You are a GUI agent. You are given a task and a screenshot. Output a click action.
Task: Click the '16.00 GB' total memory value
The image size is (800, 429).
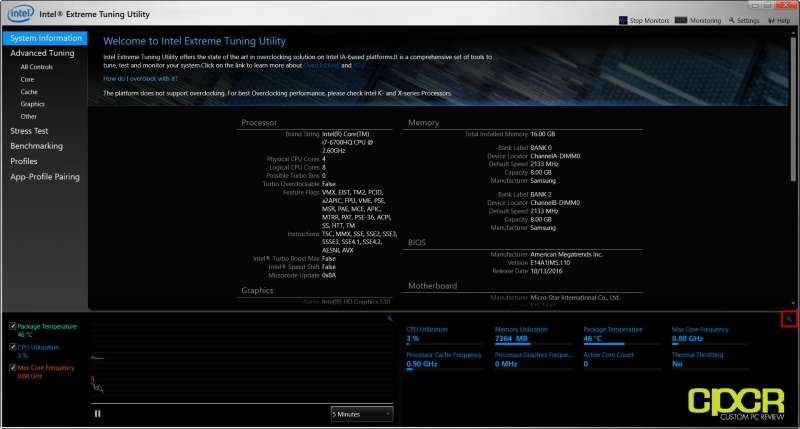pos(542,134)
